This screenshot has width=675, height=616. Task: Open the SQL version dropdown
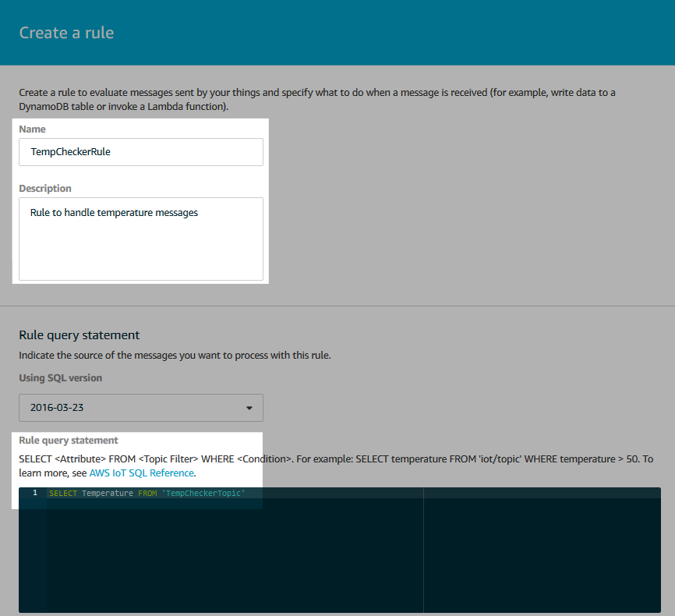click(x=140, y=408)
